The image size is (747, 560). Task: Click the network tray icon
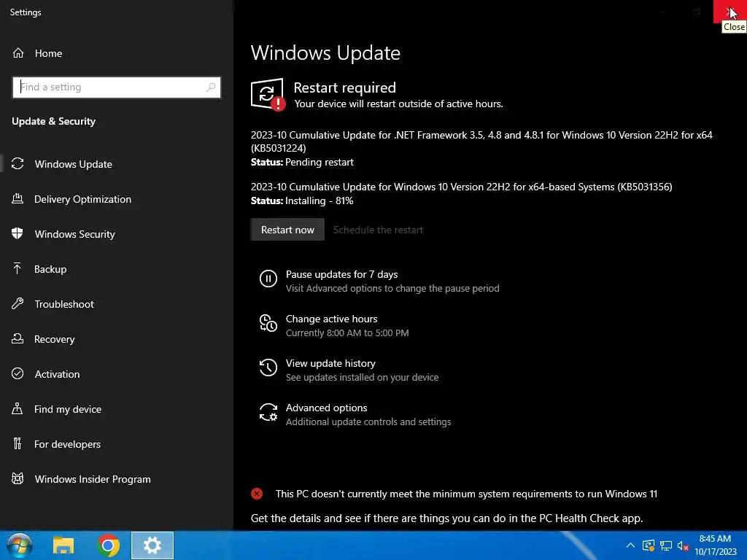666,545
